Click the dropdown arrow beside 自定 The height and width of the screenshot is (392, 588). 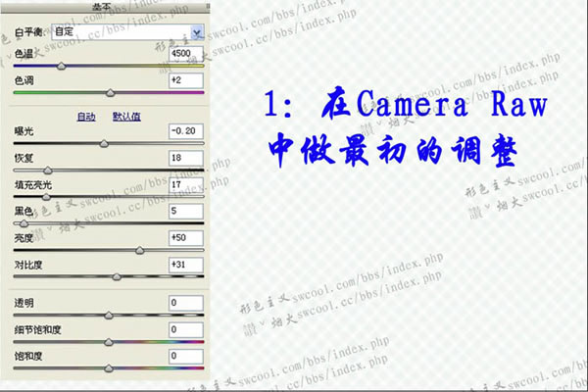(197, 32)
